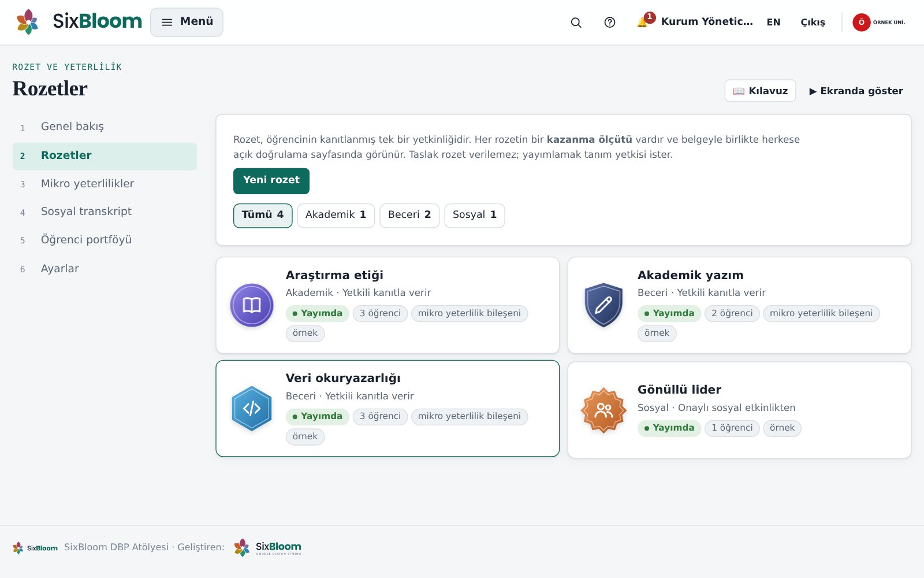Open the Kurum Yönetici user menu

pos(707,21)
